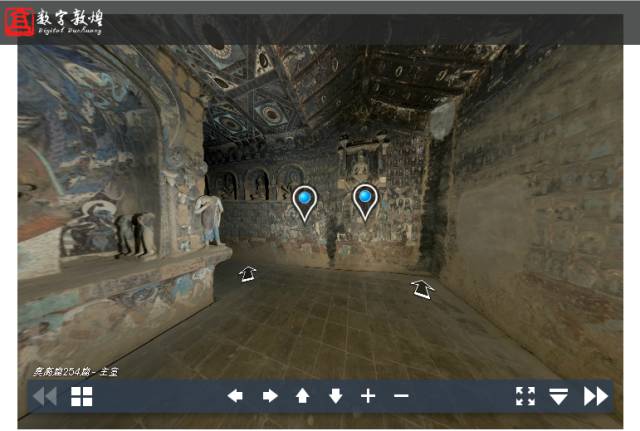Image resolution: width=640 pixels, height=431 pixels.
Task: Tilt the view up
Action: tap(302, 396)
